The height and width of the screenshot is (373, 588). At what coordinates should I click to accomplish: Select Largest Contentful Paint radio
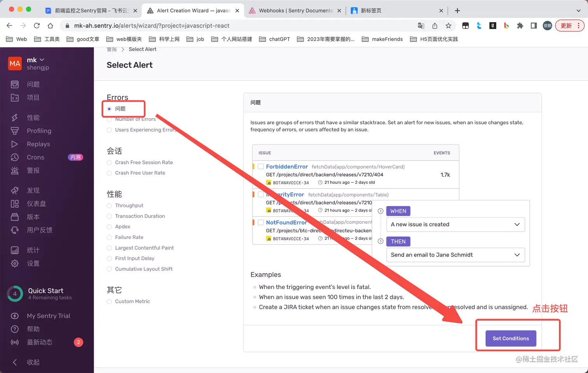pos(109,248)
